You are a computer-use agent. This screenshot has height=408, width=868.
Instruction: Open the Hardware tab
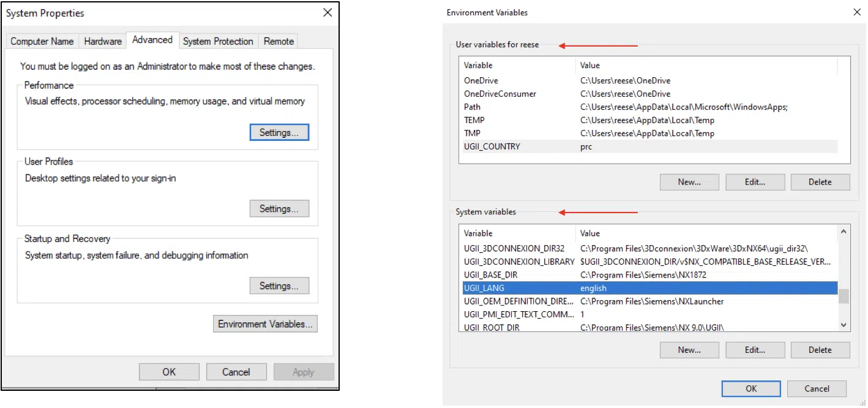click(103, 41)
